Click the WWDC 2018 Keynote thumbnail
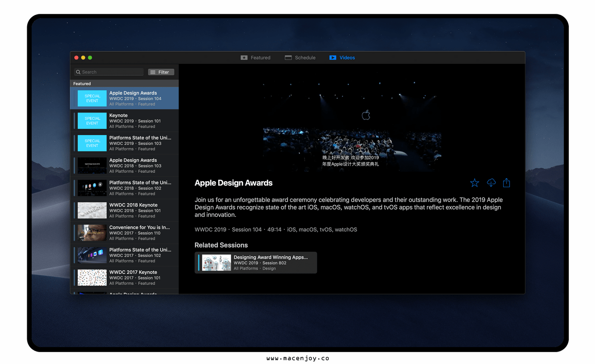595x364 pixels. (92, 210)
